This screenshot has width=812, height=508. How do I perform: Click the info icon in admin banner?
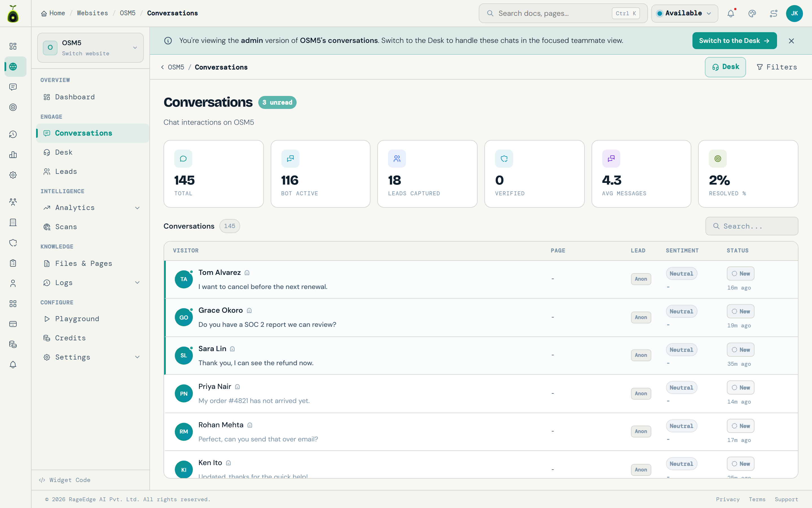[168, 41]
